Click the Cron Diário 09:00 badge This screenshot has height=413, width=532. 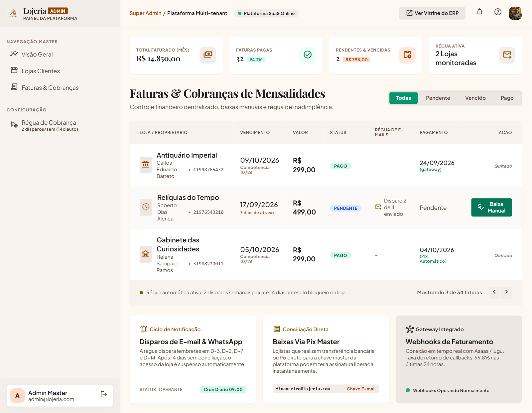pyautogui.click(x=223, y=389)
